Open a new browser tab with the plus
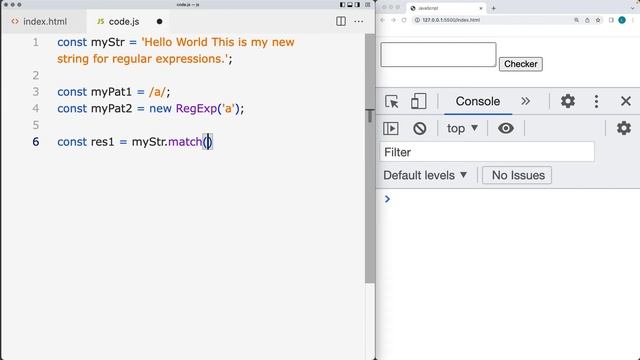This screenshot has height=360, width=640. tap(493, 8)
